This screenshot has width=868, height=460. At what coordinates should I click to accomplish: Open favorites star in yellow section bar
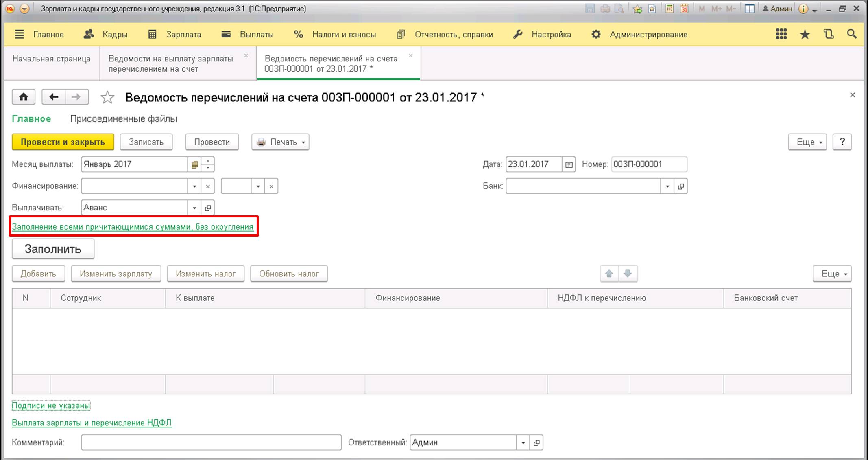tap(805, 35)
